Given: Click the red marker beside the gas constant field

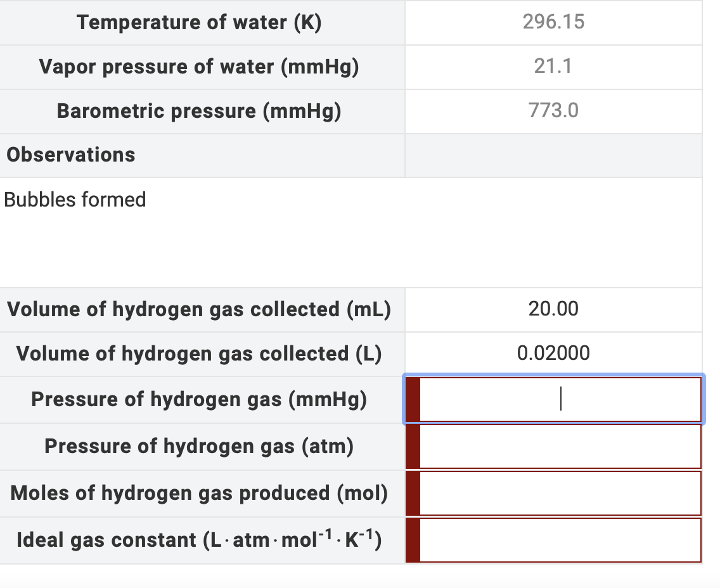Looking at the screenshot, I should tap(411, 540).
